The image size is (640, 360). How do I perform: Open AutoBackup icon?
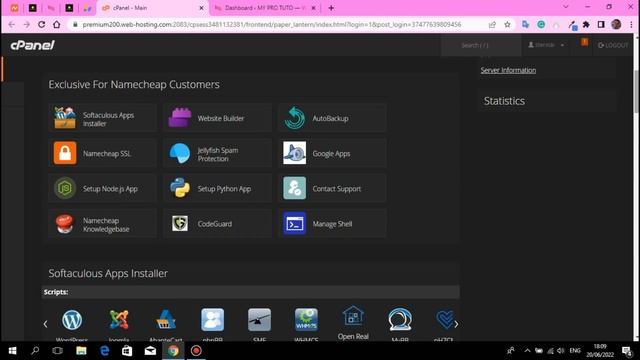tap(294, 118)
